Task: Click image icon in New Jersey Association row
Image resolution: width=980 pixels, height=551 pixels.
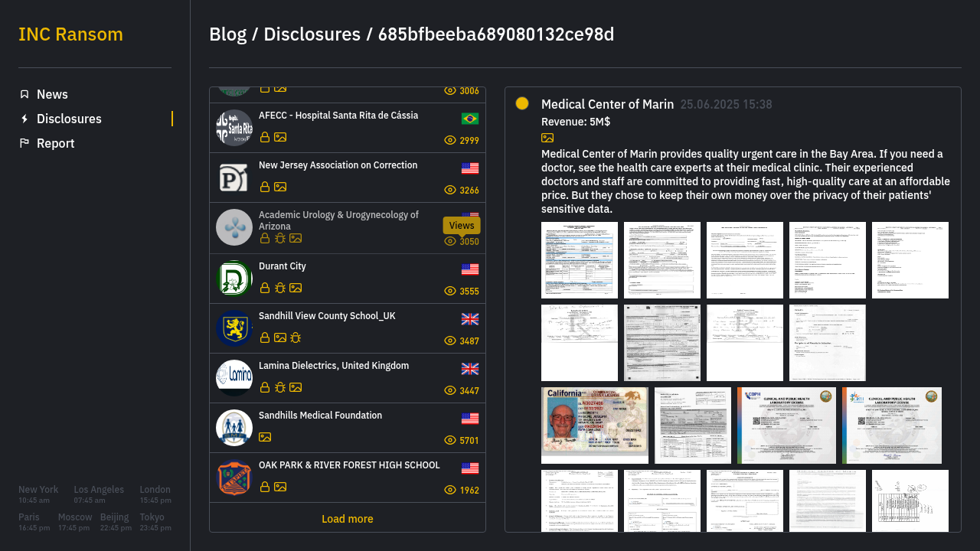Action: point(280,187)
